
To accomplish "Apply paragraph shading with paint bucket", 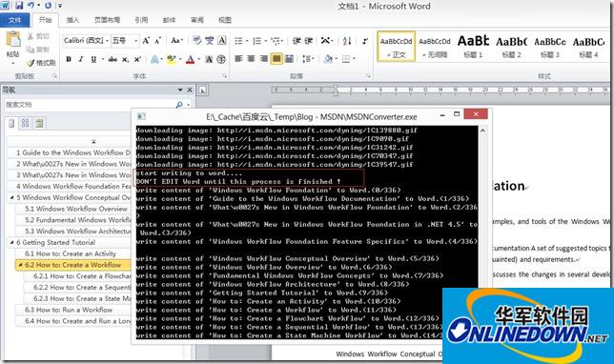I will [328, 59].
